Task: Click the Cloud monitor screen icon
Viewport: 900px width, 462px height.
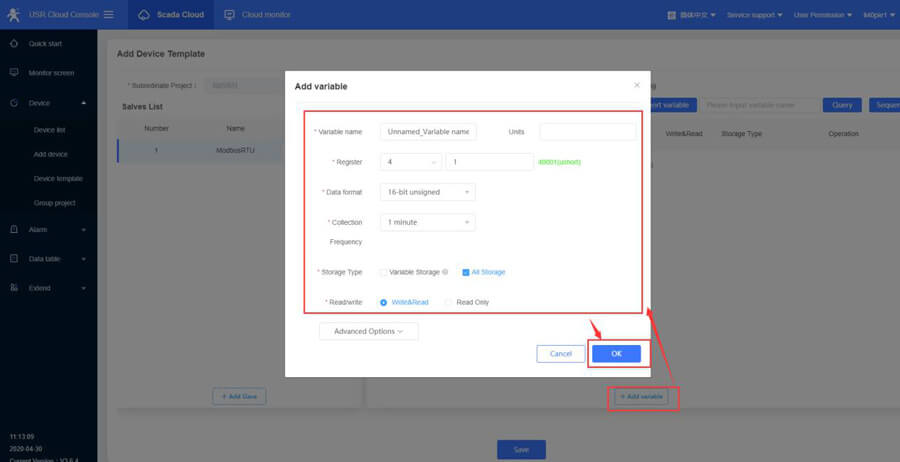Action: [229, 15]
